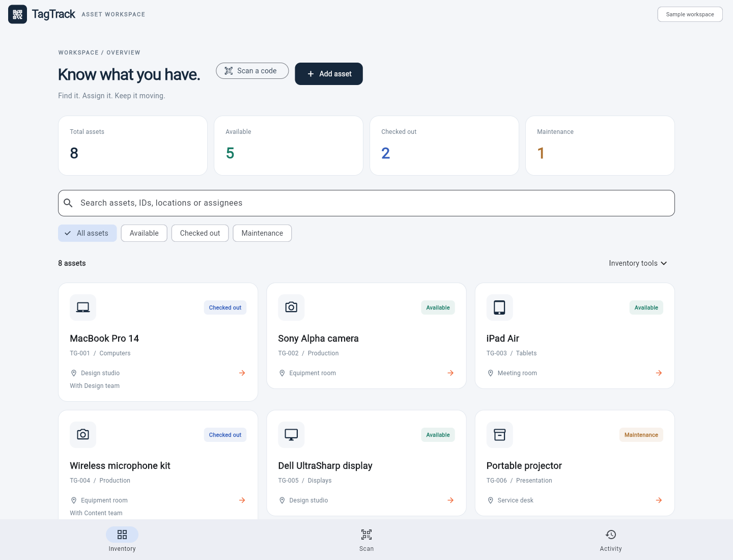The height and width of the screenshot is (560, 733).
Task: Click the search assets input field
Action: pos(366,203)
